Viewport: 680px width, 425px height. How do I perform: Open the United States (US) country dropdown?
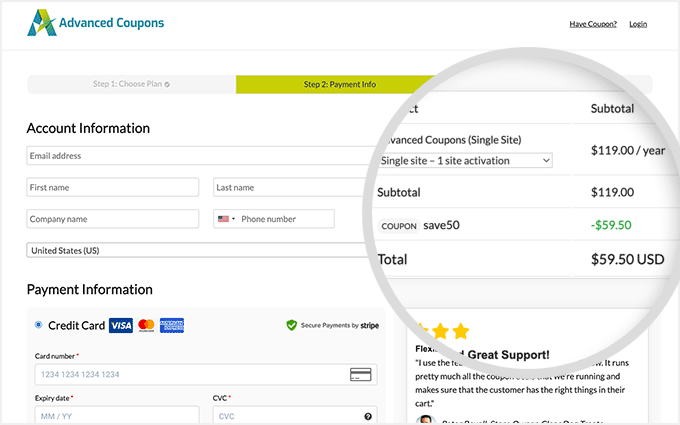pos(200,250)
